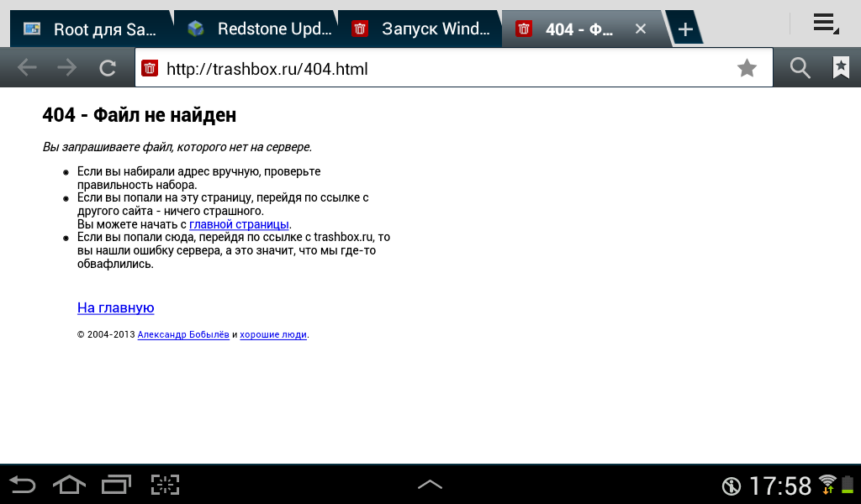Switch to the Root для Sa... tab

(x=91, y=29)
